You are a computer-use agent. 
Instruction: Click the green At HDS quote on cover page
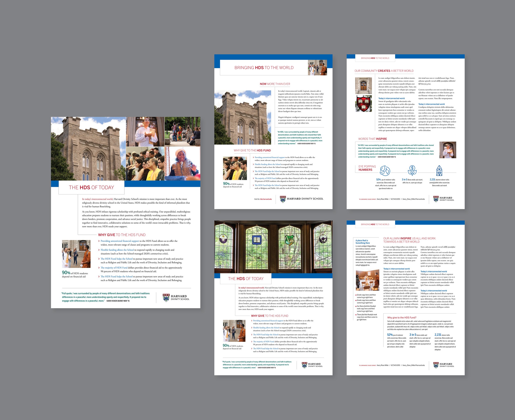(x=300, y=138)
